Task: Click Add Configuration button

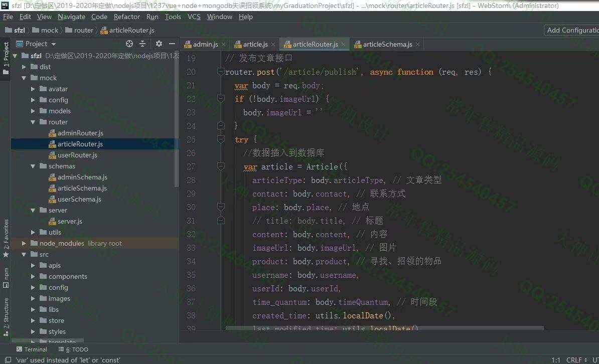Action: tap(571, 30)
